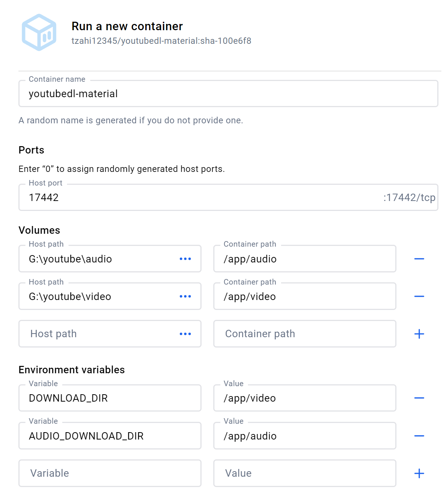Focus the empty Value field
The height and width of the screenshot is (501, 448).
(304, 473)
